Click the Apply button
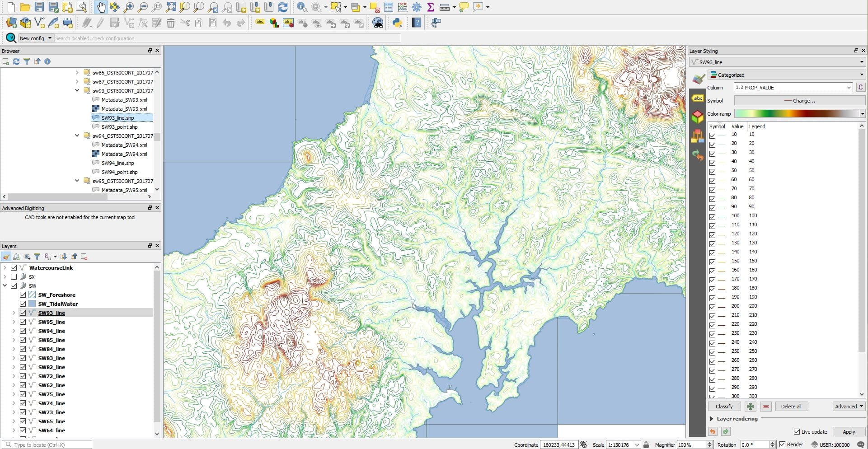The height and width of the screenshot is (449, 868). (849, 432)
